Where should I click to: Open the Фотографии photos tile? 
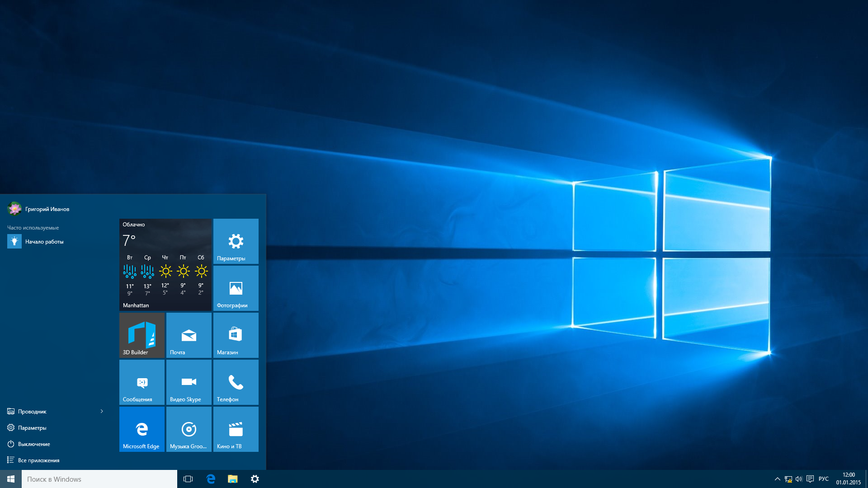[x=236, y=288]
